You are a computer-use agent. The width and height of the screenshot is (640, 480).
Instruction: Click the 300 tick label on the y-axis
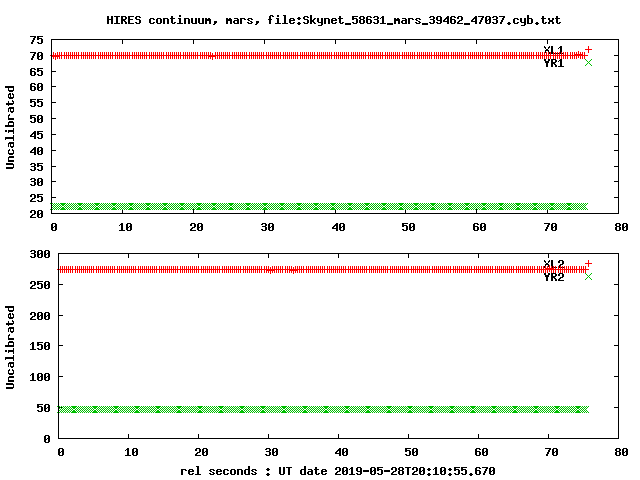click(x=40, y=254)
